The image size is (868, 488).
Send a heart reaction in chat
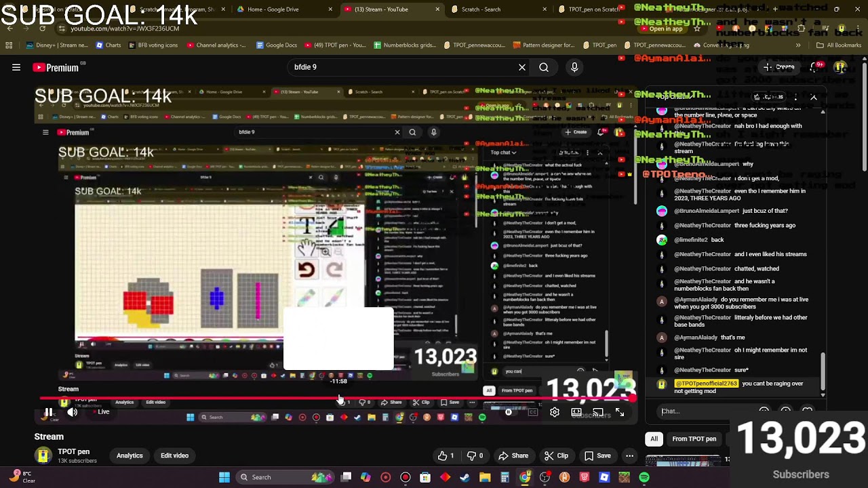(807, 411)
